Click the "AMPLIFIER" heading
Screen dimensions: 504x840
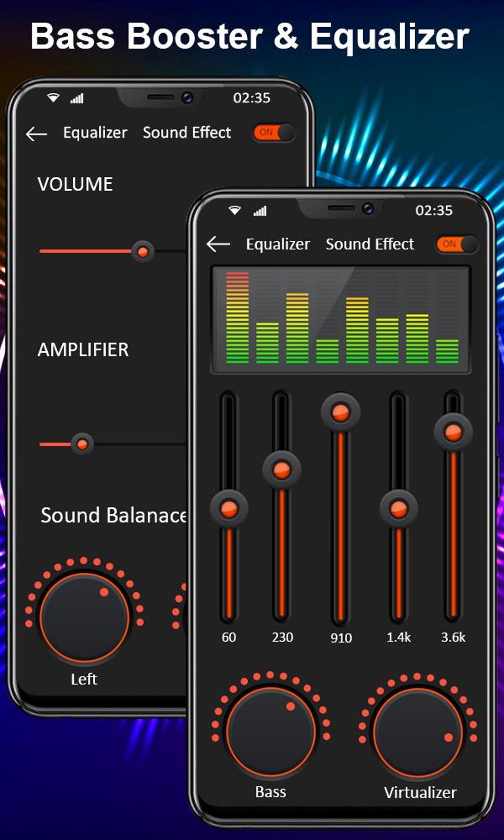click(x=83, y=350)
